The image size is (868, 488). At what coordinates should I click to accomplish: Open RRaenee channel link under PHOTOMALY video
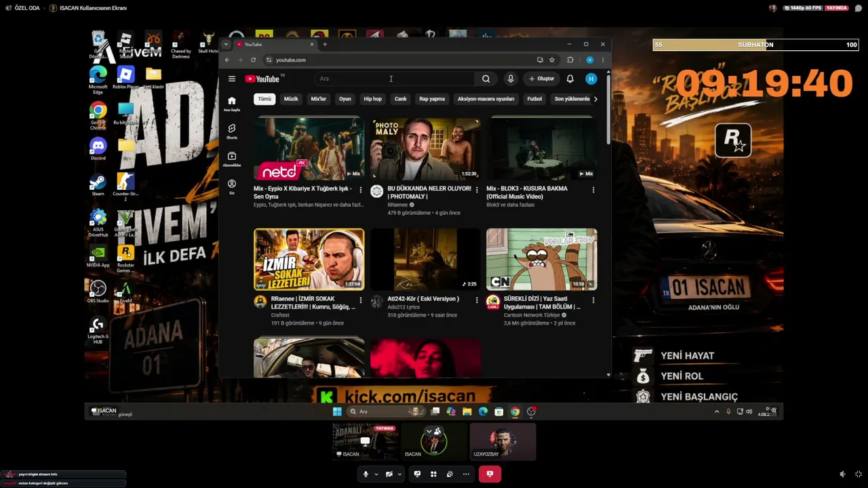(x=397, y=205)
